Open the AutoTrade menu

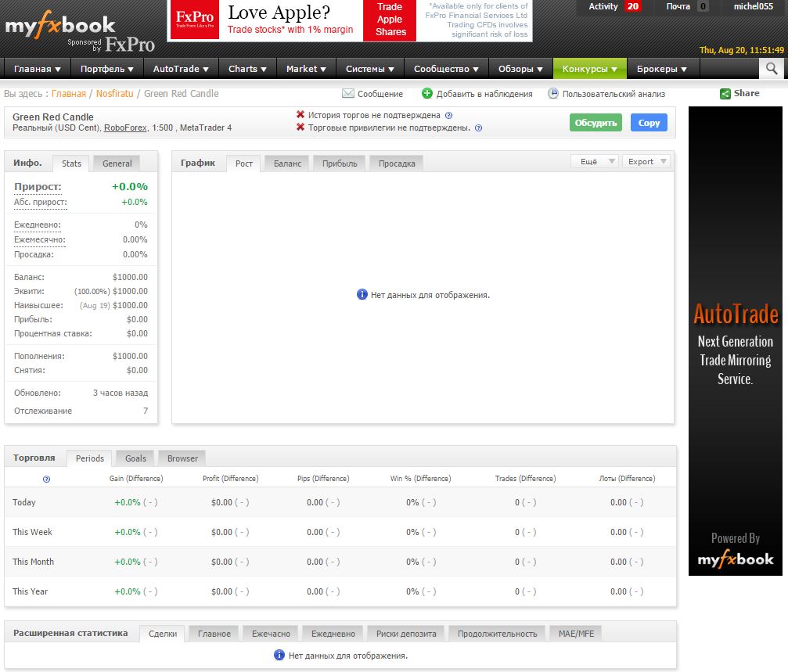[181, 69]
